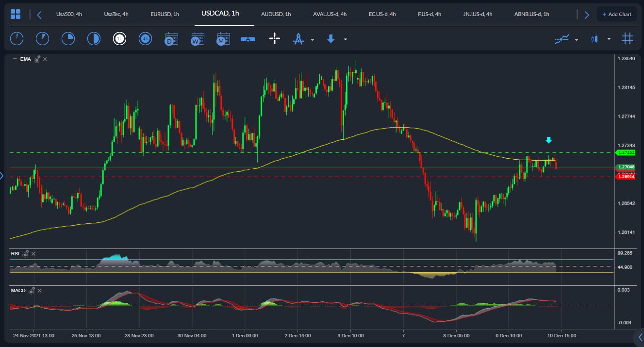644x347 pixels.
Task: Select the Weekly calendar timeframe
Action: point(197,38)
